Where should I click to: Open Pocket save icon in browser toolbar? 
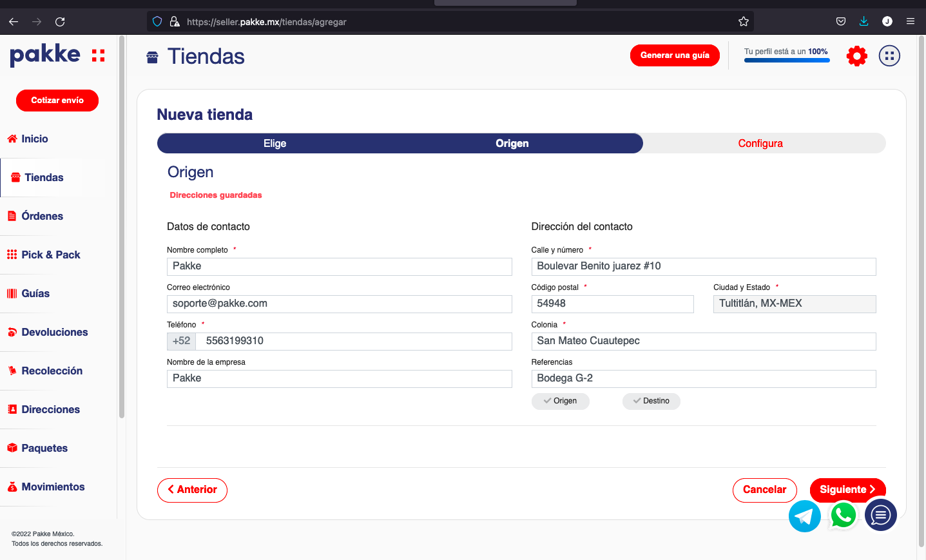click(841, 21)
